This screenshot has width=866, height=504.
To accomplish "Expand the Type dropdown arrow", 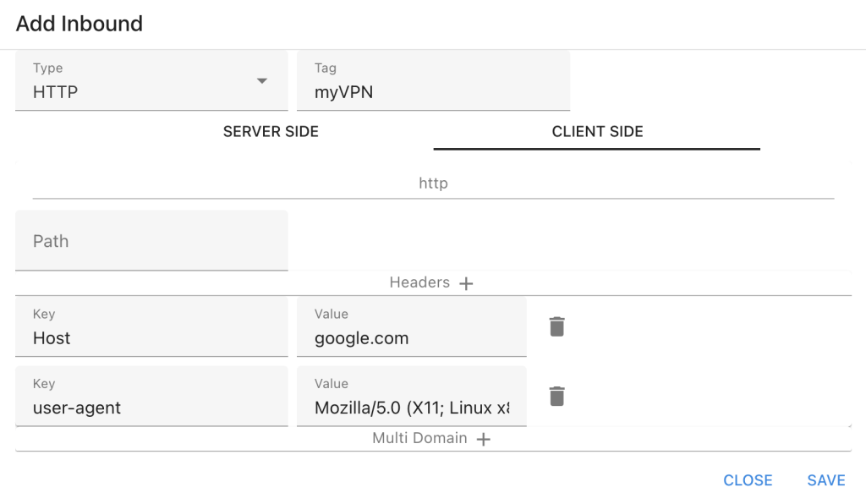I will [262, 81].
